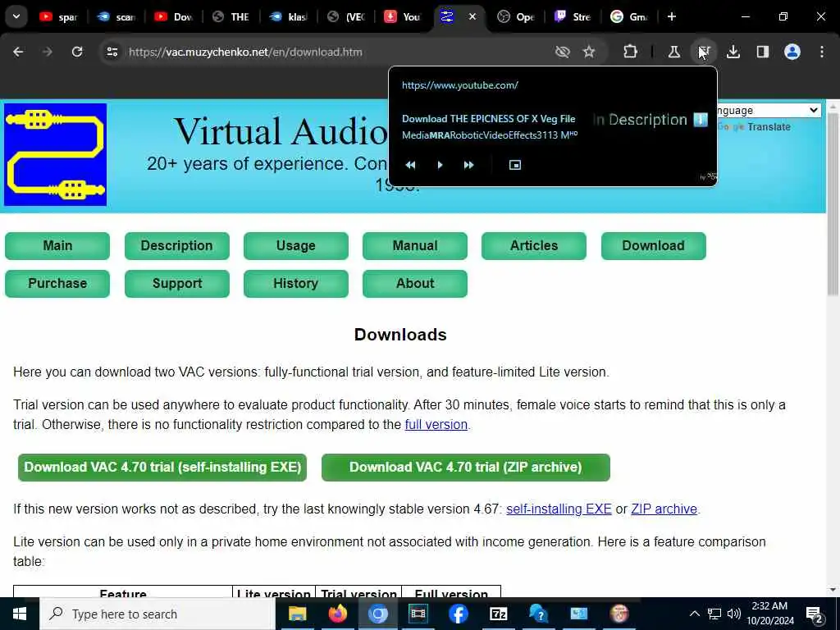
Task: Play the media in popup
Action: click(x=440, y=165)
